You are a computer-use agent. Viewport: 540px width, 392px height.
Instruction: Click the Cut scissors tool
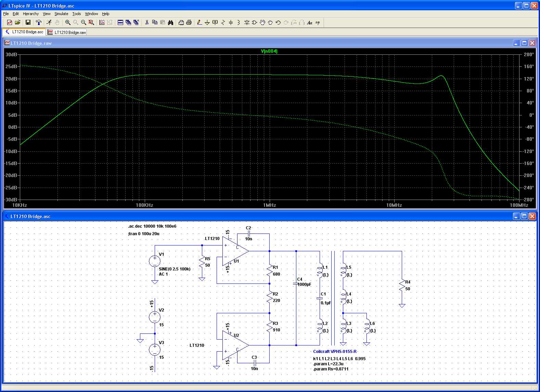[x=147, y=23]
